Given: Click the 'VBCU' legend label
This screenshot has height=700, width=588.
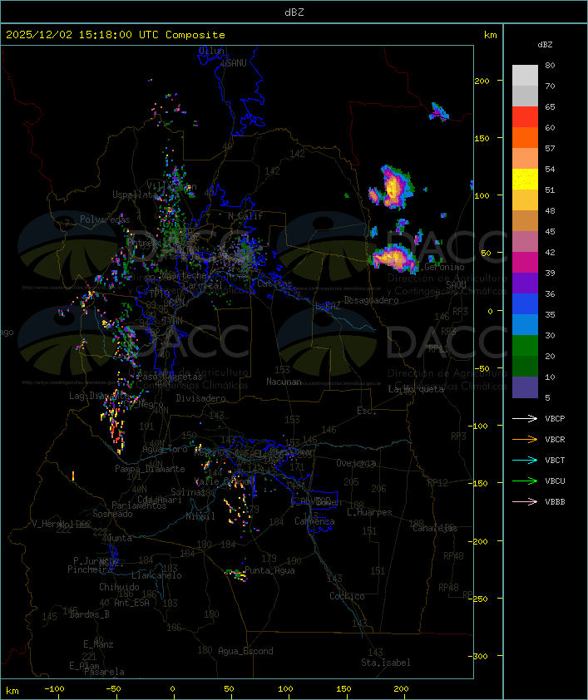Looking at the screenshot, I should click(x=555, y=481).
